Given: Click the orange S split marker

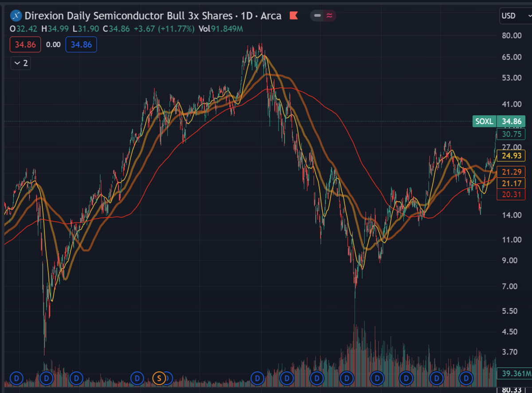Looking at the screenshot, I should pos(159,378).
